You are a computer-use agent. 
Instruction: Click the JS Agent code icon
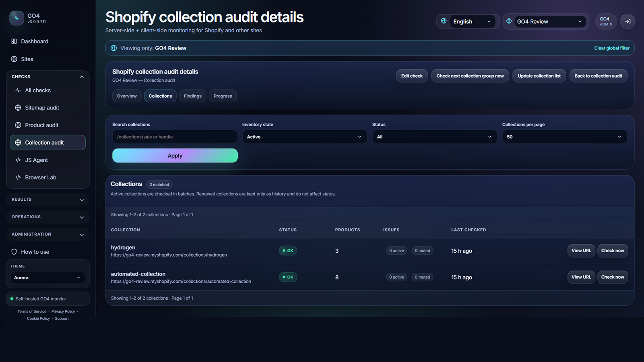coord(18,160)
